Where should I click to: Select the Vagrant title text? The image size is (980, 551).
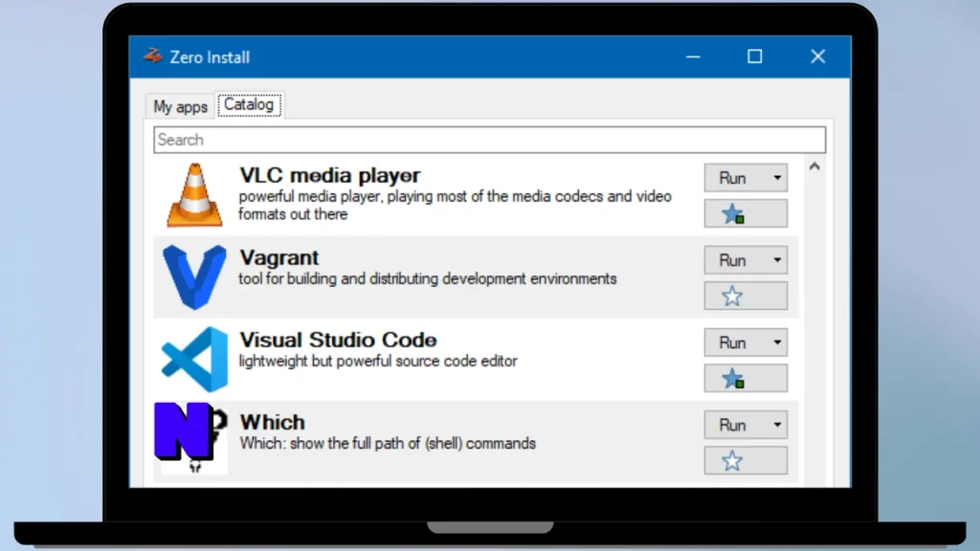278,257
